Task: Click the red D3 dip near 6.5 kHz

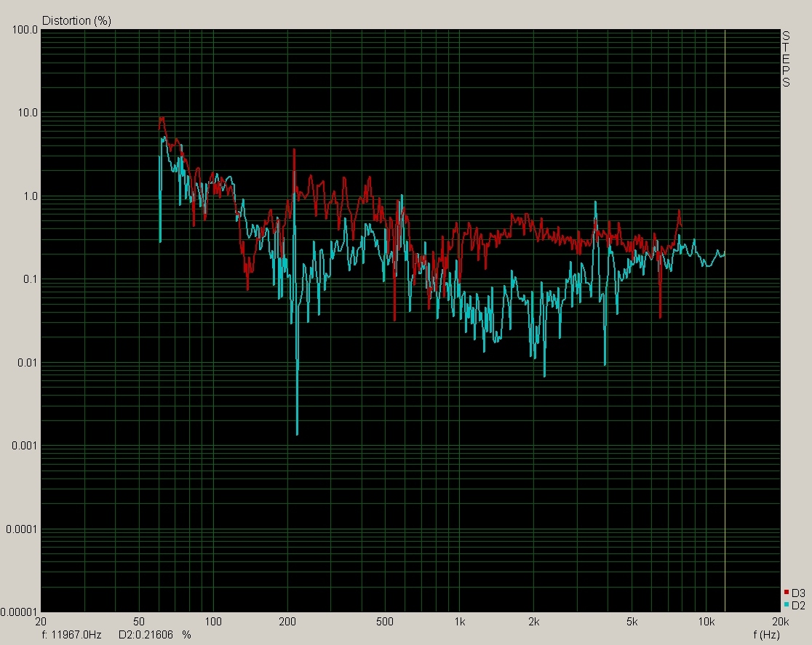Action: point(660,316)
